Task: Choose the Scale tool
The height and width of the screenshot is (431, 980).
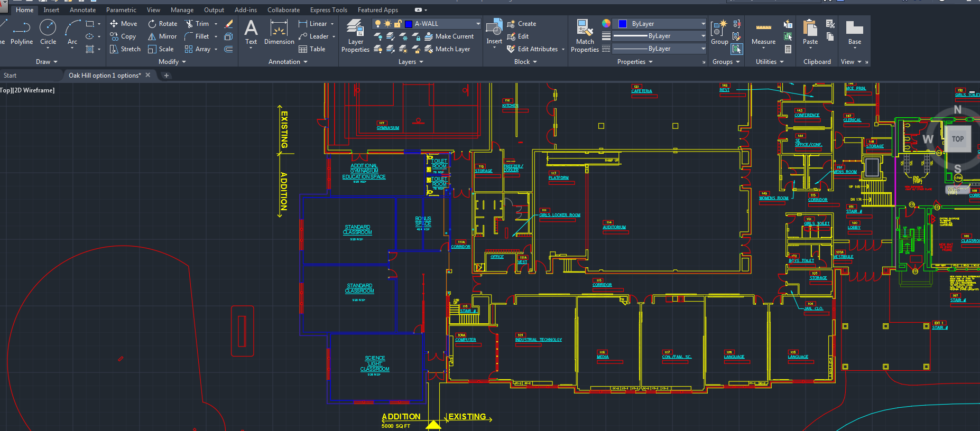Action: click(x=161, y=49)
